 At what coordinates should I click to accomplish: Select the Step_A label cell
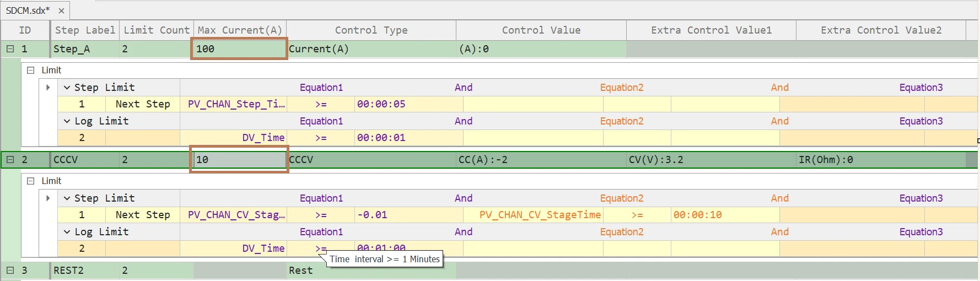[85, 49]
